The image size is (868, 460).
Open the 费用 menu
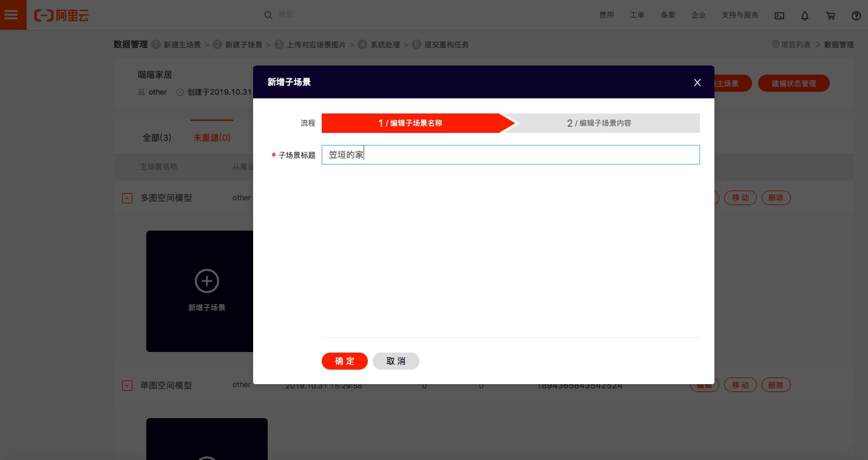(606, 15)
